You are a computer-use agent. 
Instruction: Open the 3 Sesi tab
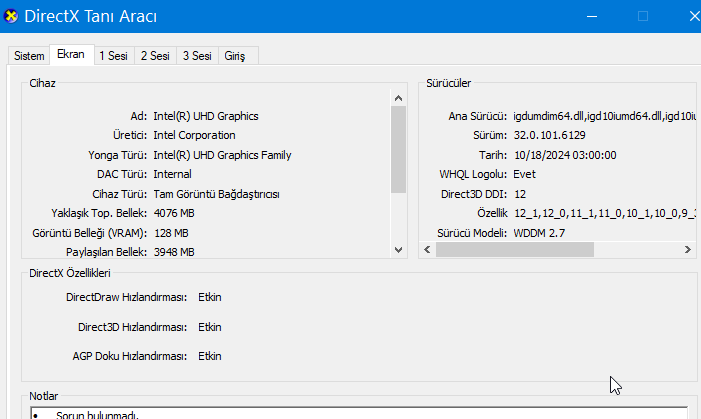tap(197, 56)
